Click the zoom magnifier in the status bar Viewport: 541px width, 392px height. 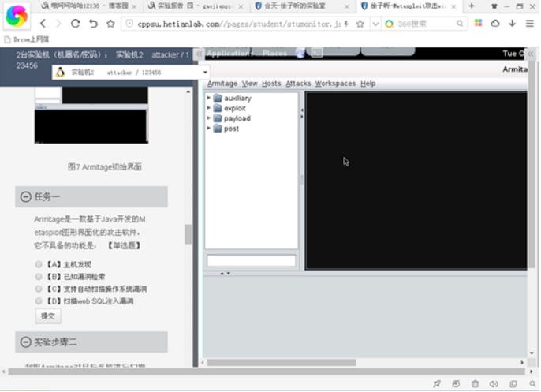(x=532, y=383)
